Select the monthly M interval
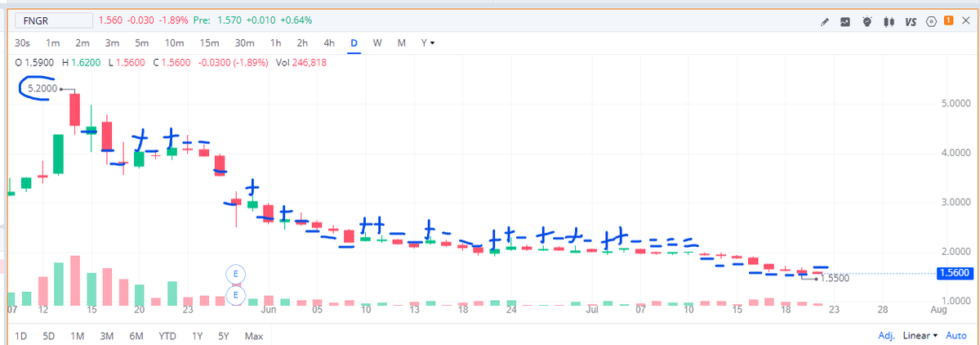 [x=401, y=43]
